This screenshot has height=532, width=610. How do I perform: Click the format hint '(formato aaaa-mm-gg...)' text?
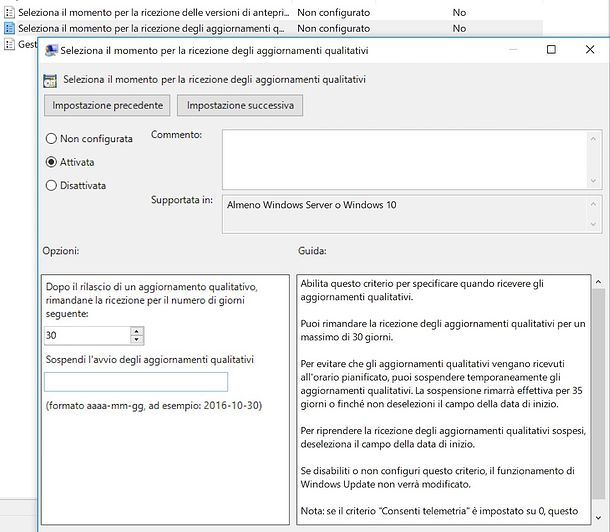pos(154,406)
